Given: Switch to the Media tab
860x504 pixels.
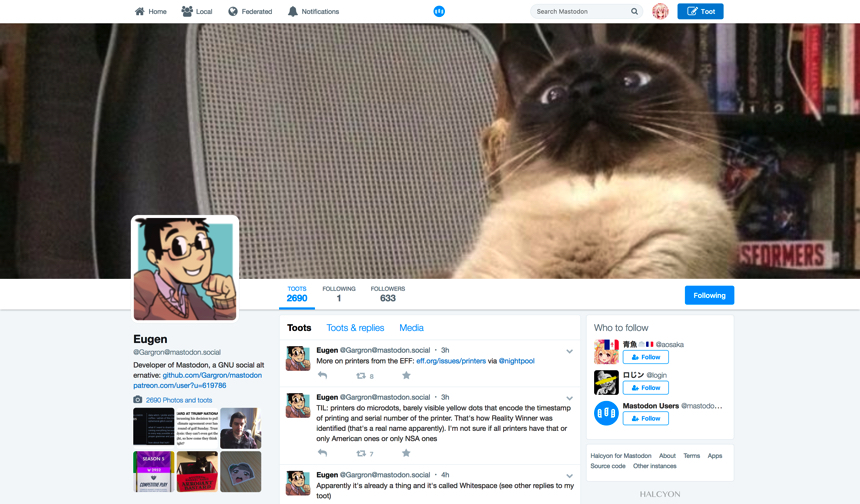Looking at the screenshot, I should pyautogui.click(x=411, y=328).
